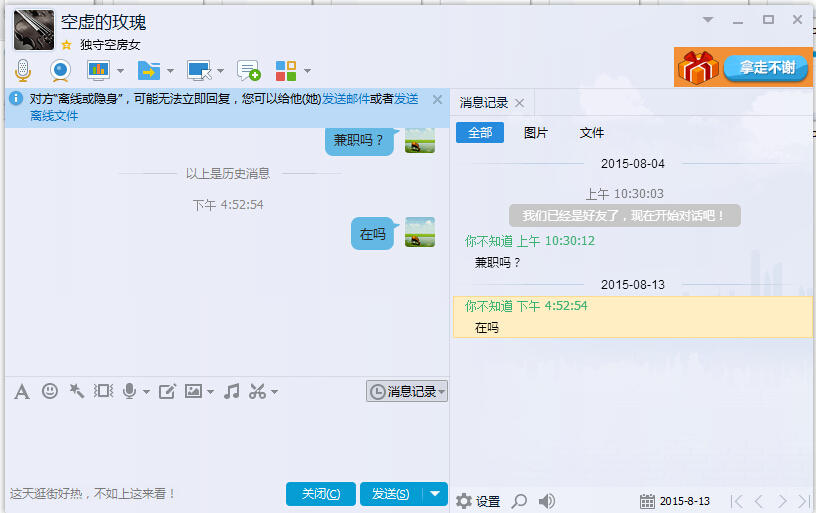
Task: Expand the apps grid dropdown arrow
Action: (x=308, y=70)
